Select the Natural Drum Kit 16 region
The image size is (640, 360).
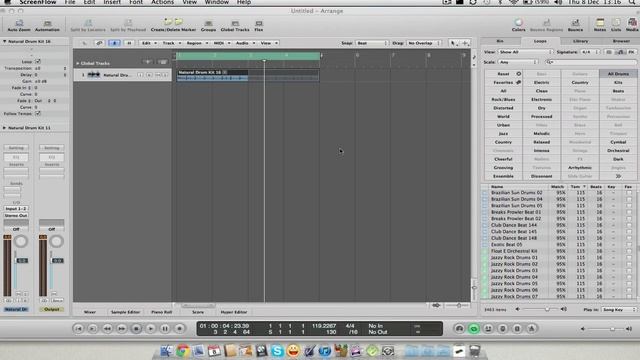coord(212,75)
